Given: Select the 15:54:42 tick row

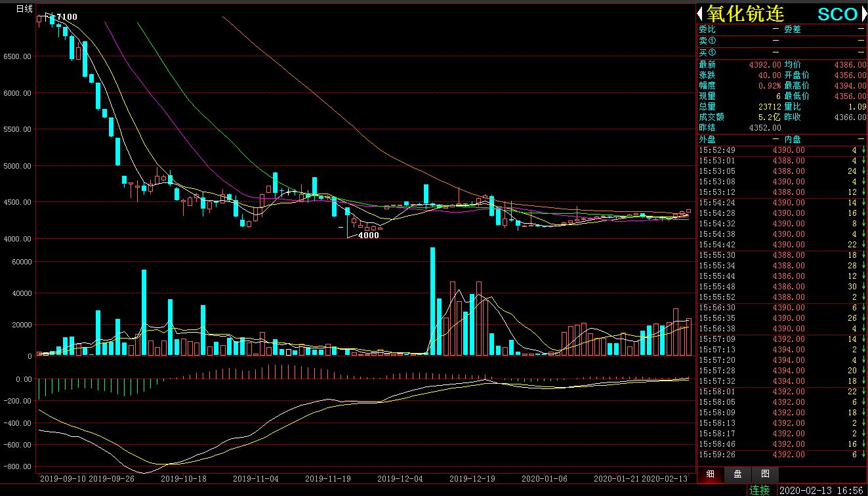Looking at the screenshot, I should (x=781, y=245).
